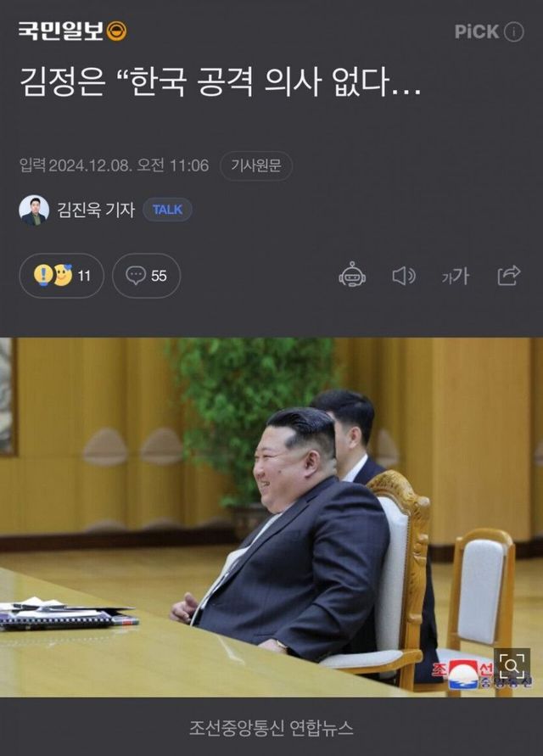Screen dimensions: 543x756
Task: Open reporter name 김진욱 기자 link
Action: coord(96,210)
